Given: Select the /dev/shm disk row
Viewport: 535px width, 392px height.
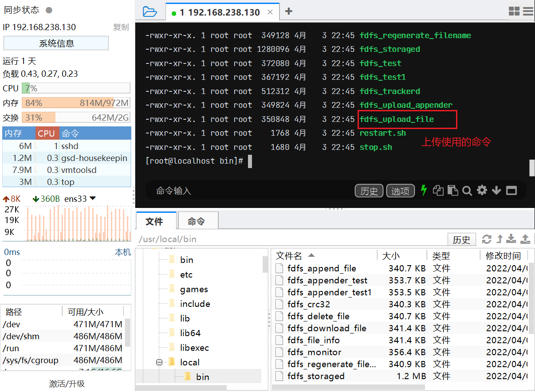Looking at the screenshot, I should [63, 336].
